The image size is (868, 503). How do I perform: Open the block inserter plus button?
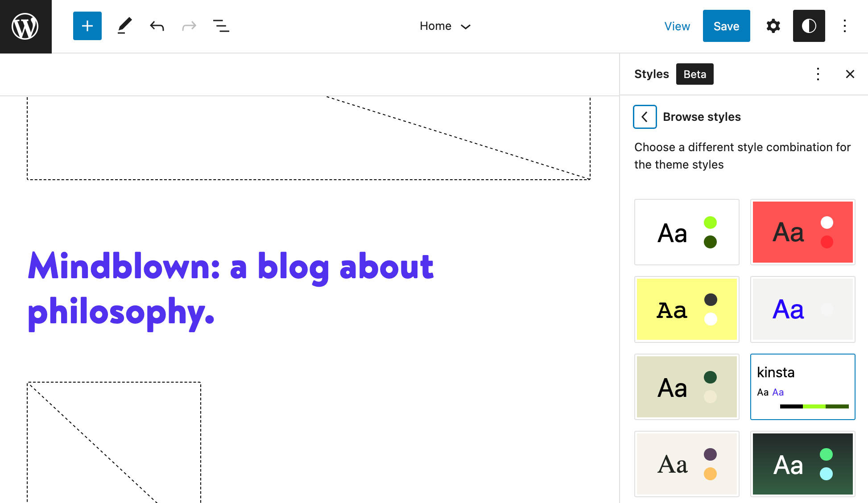[x=87, y=26]
